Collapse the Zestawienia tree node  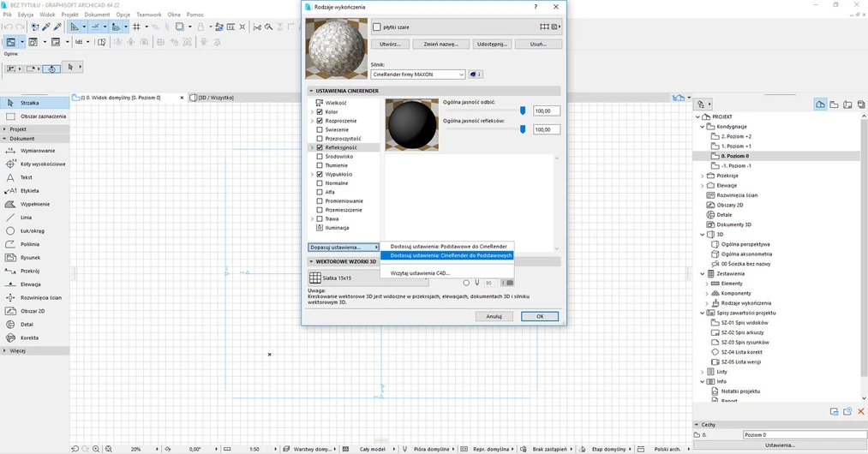[x=703, y=273]
